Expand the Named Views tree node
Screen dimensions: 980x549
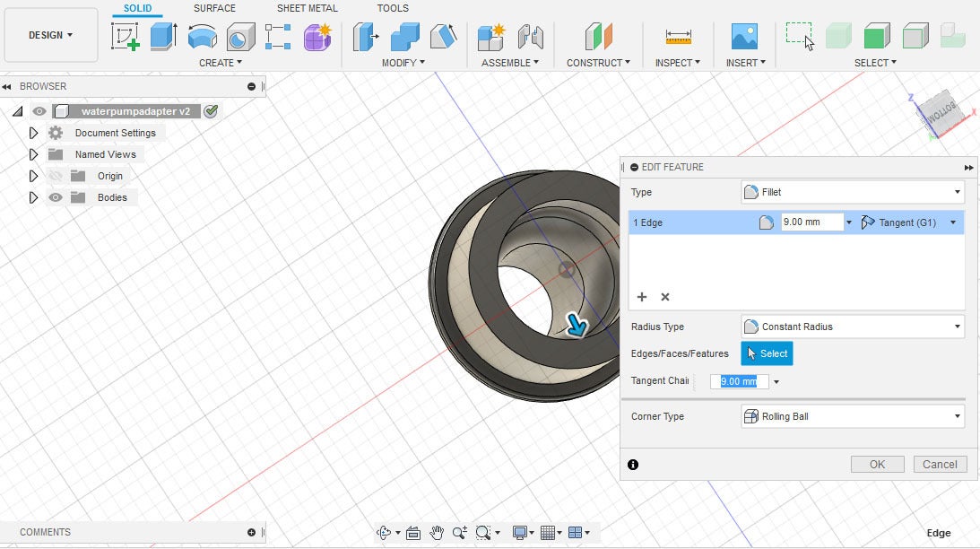[34, 154]
